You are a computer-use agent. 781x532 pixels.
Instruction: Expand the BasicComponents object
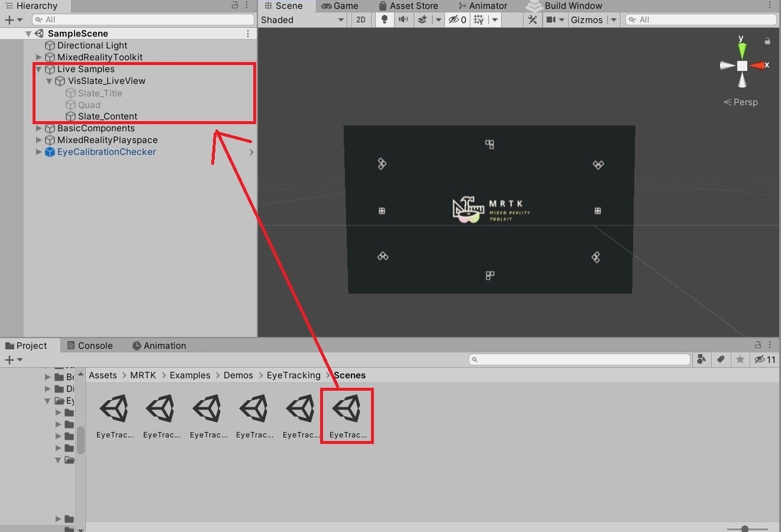click(39, 128)
